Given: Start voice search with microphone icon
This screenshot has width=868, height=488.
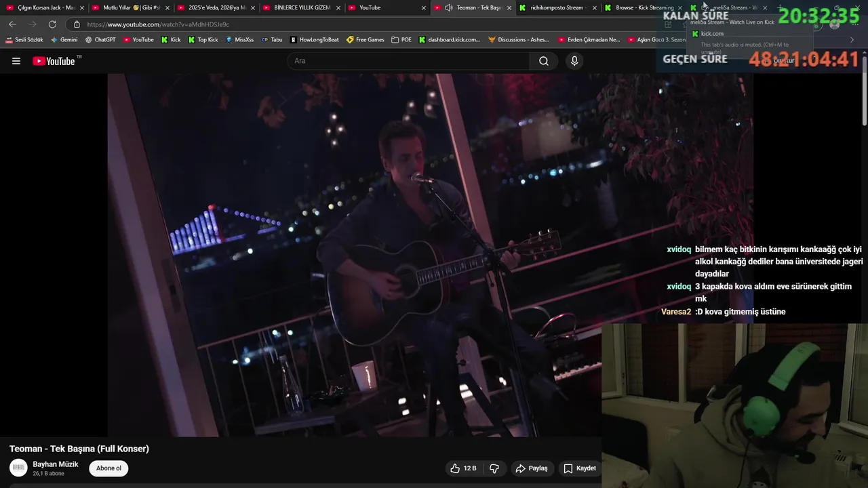Looking at the screenshot, I should (x=574, y=61).
